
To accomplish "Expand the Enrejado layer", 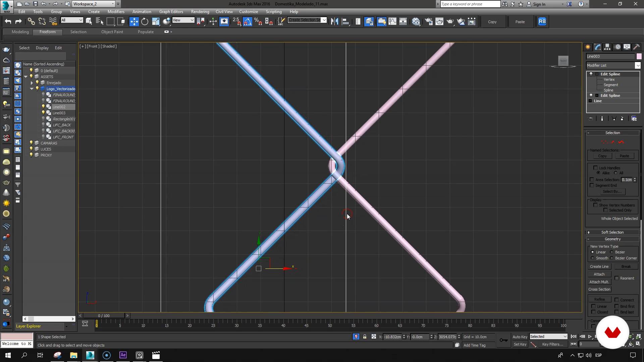I will click(x=32, y=83).
